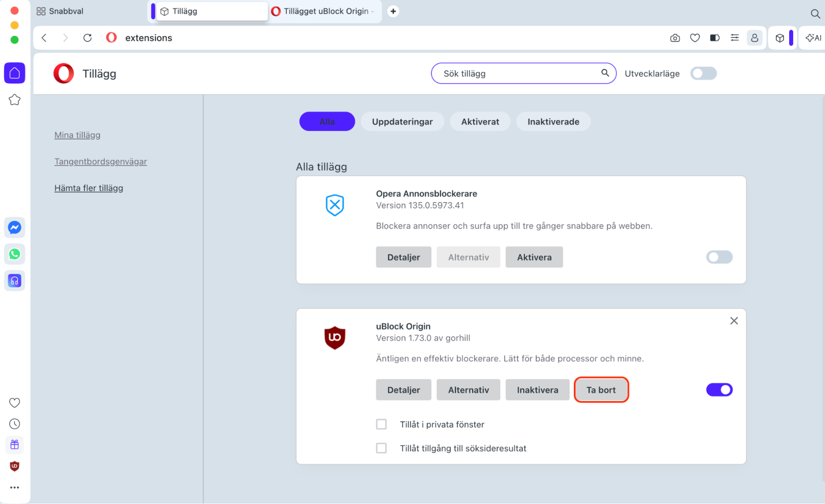The image size is (825, 504).
Task: Reload the extensions page
Action: pos(87,38)
